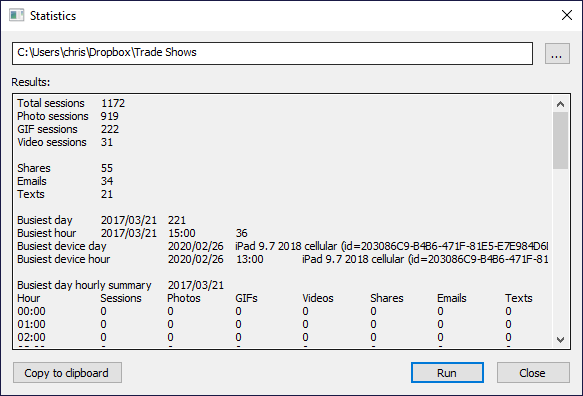Click the GIF sessions row

(68, 129)
